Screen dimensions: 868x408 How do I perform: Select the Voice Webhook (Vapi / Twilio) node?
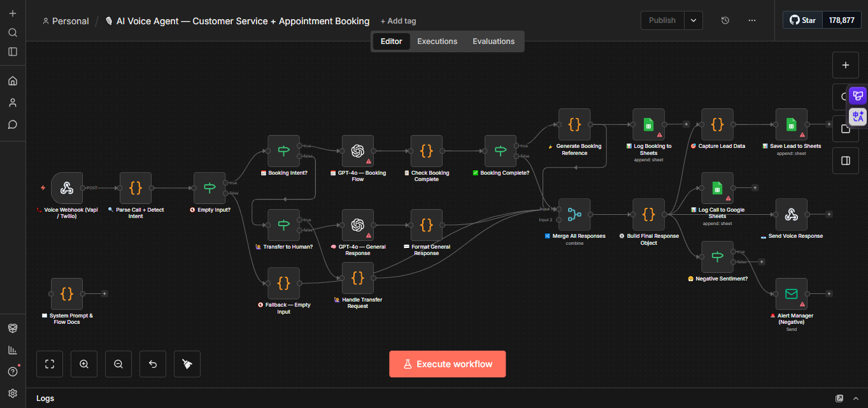tap(67, 188)
